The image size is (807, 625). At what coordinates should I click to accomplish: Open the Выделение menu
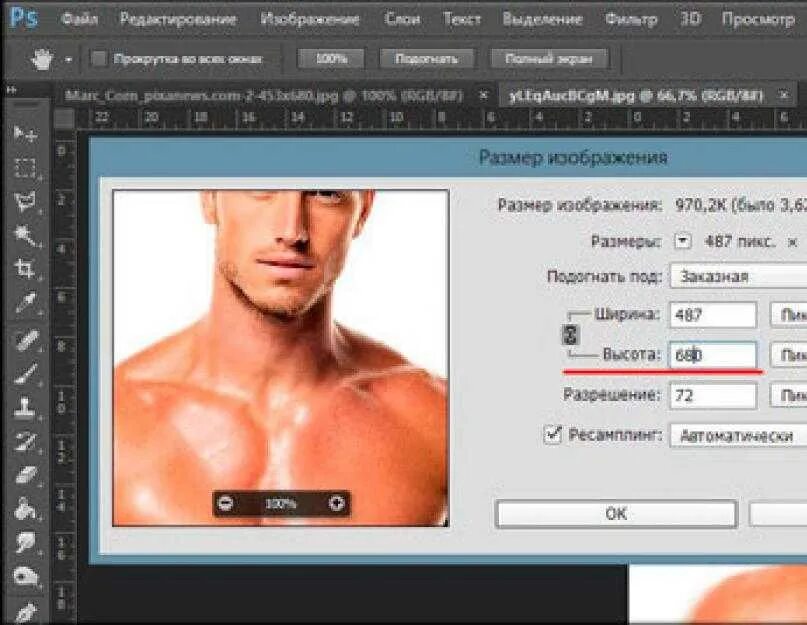[542, 20]
